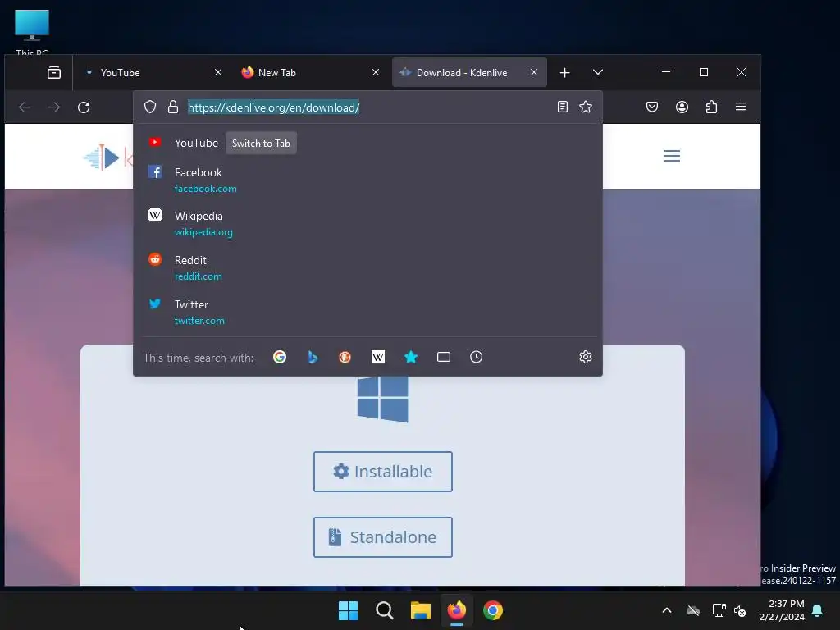Open a new tab with plus button
Screen dimensions: 840x630
564,72
